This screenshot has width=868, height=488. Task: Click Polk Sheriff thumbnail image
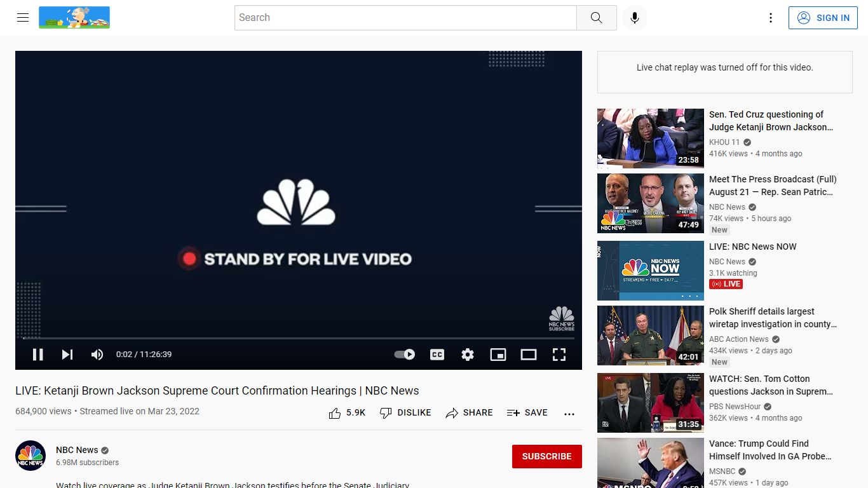coord(651,335)
